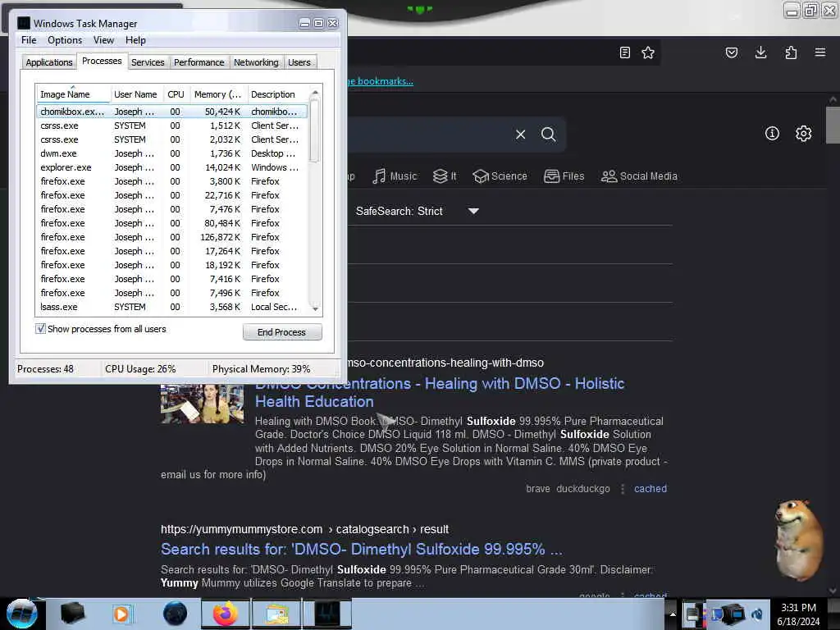Open Healing with DMSO result title

[440, 393]
